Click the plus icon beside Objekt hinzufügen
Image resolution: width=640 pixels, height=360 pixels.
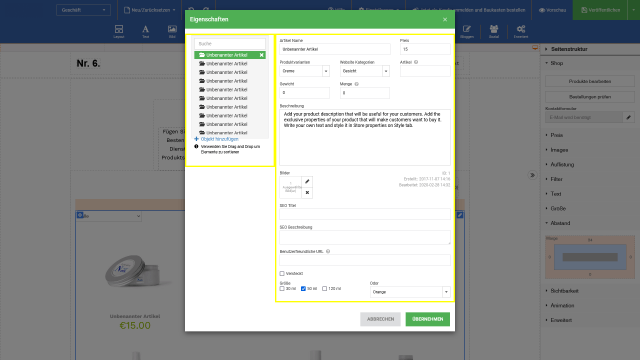point(196,139)
